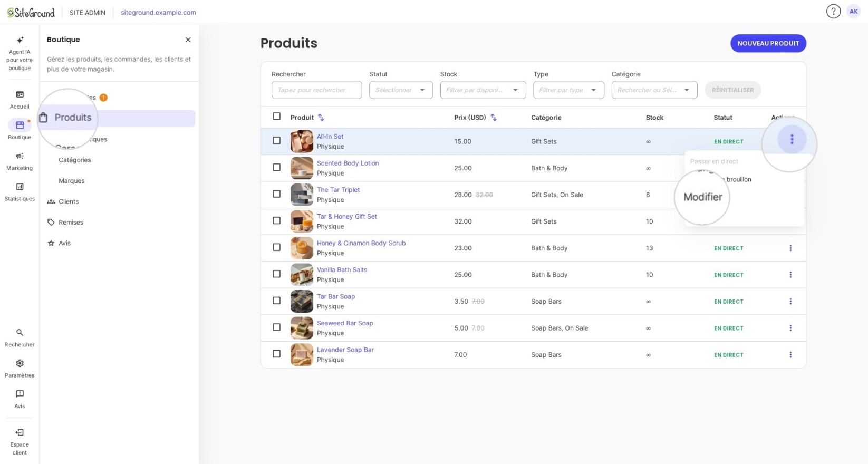Open Catégories in Boutique menu
Image resolution: width=868 pixels, height=464 pixels.
75,160
